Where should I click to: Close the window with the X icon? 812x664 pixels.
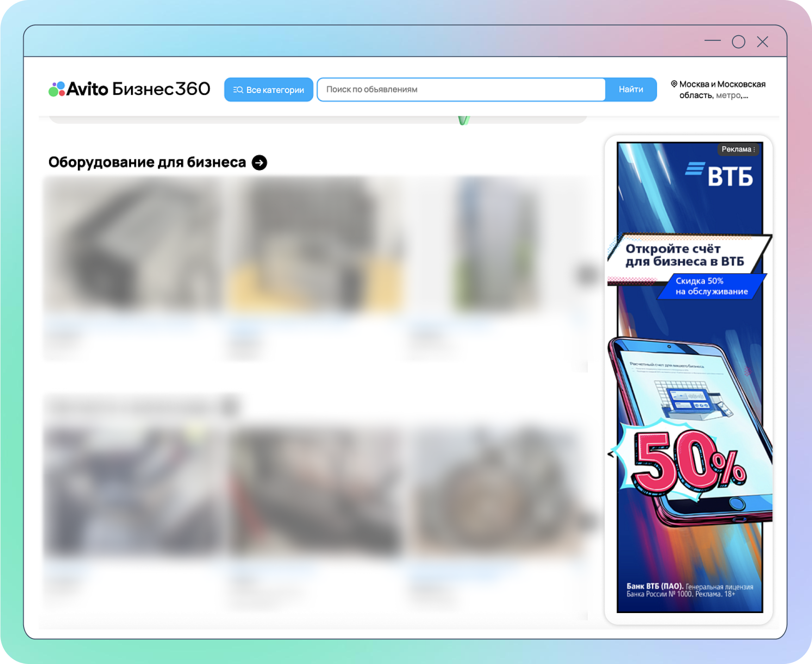762,42
